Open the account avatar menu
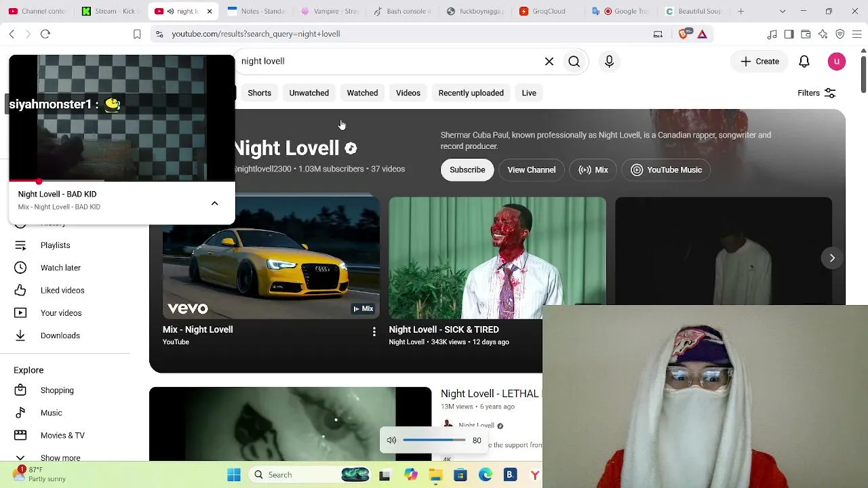 pyautogui.click(x=837, y=62)
